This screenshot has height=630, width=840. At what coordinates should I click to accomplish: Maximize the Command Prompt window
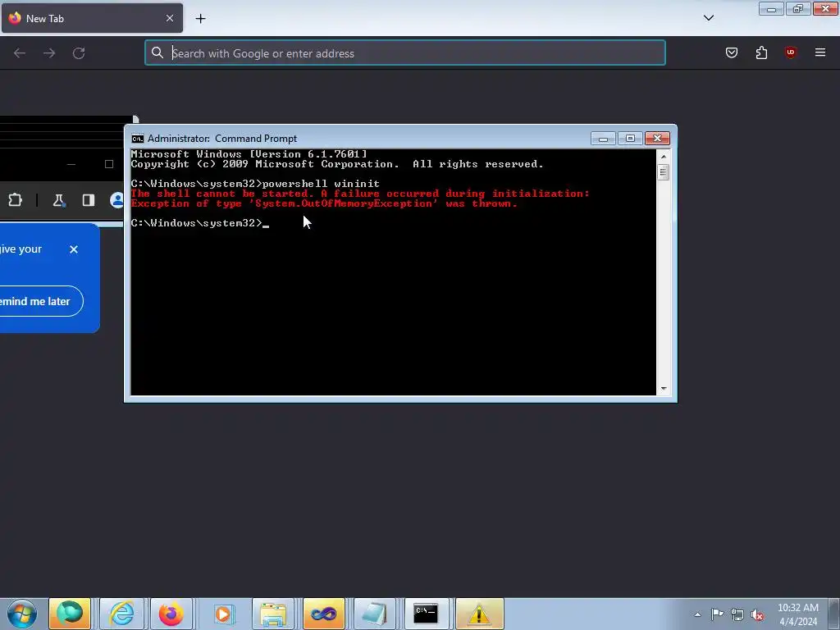630,139
